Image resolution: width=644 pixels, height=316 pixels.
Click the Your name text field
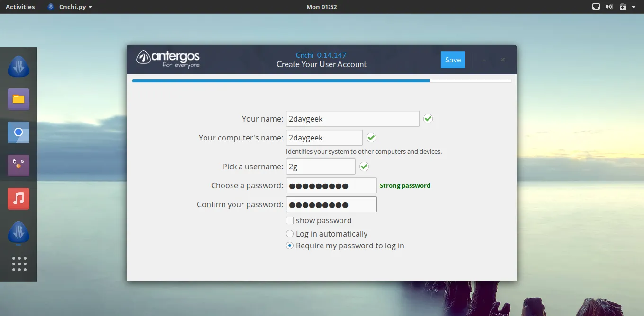(x=352, y=119)
